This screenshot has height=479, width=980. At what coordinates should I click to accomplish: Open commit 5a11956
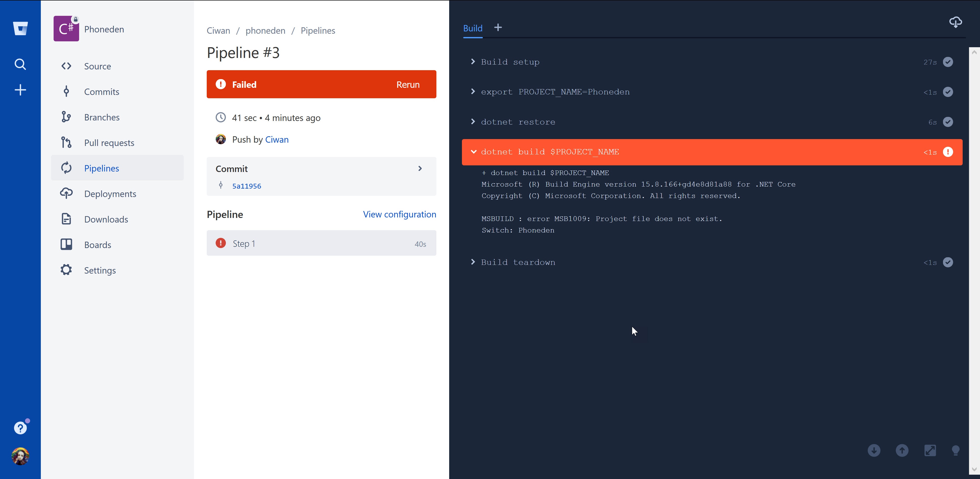coord(247,186)
